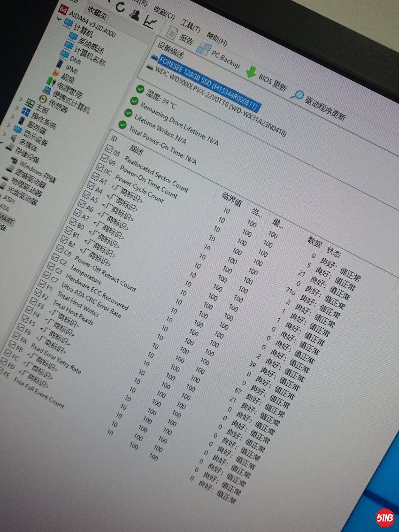Click the 存储设备 disk icon
Screen dimensions: 399x532
(9, 146)
